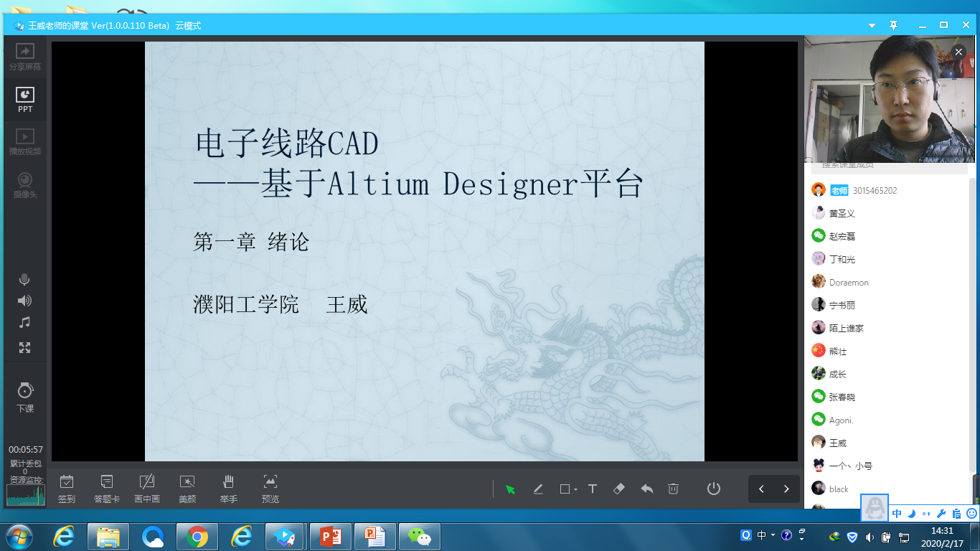Open WeChat from taskbar

tap(420, 536)
